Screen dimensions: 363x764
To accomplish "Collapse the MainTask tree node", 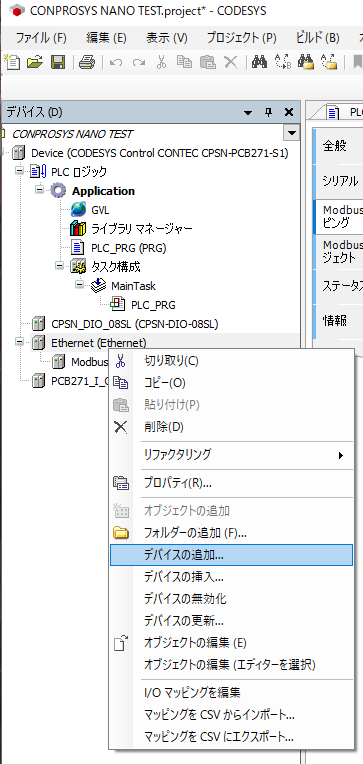I will (x=79, y=286).
